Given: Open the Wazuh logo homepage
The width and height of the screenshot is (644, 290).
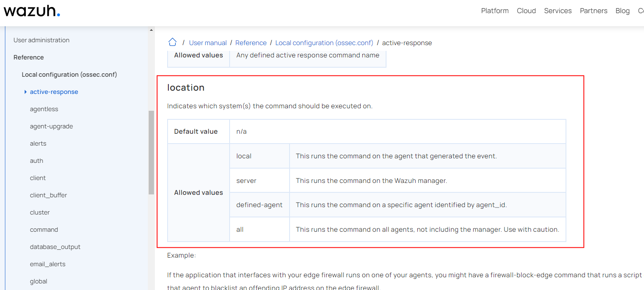Looking at the screenshot, I should tap(32, 11).
